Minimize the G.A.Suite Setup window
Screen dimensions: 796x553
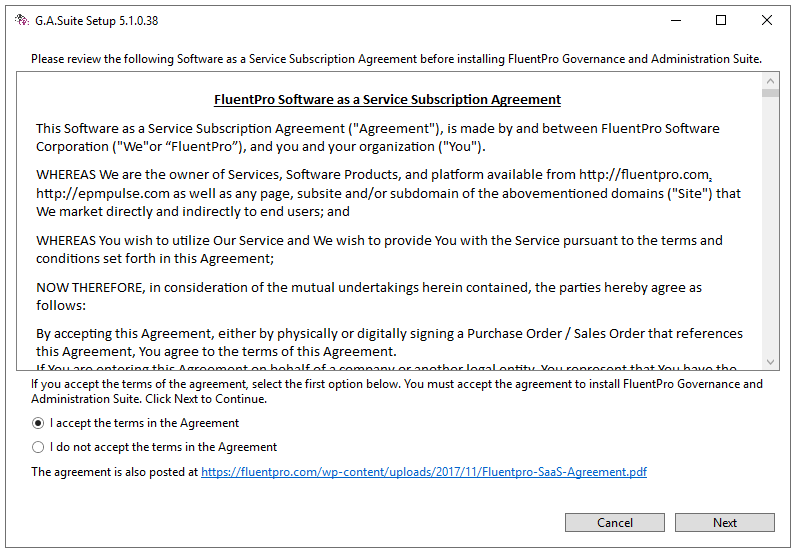tap(676, 20)
